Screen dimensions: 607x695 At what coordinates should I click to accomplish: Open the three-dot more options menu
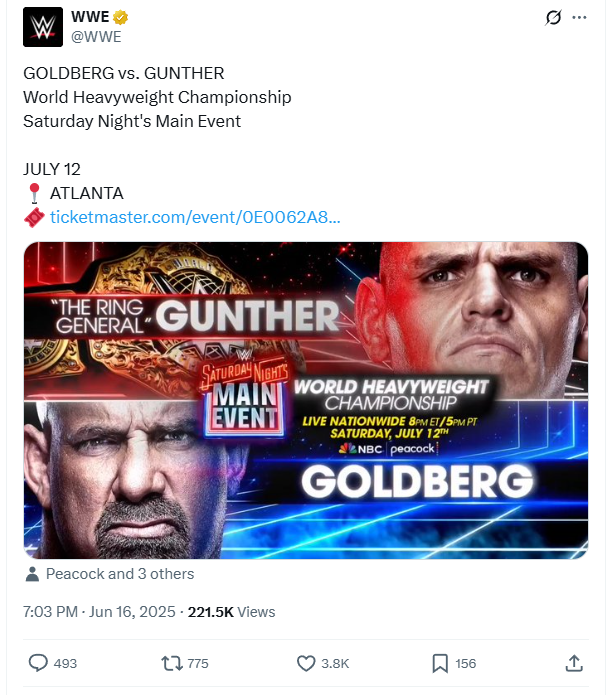click(579, 18)
